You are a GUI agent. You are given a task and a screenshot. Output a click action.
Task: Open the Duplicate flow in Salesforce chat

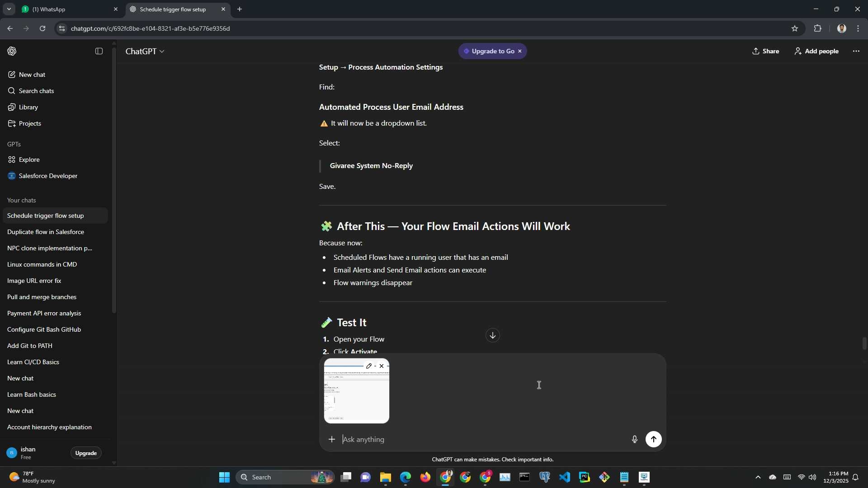(46, 232)
